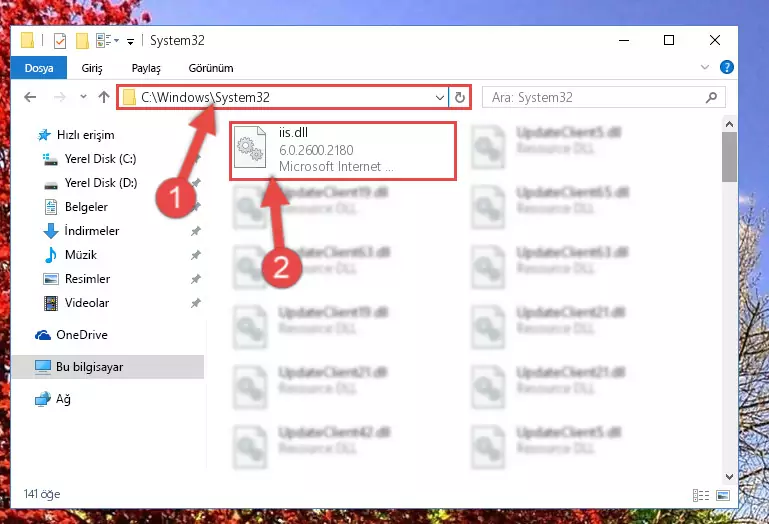Image resolution: width=769 pixels, height=524 pixels.
Task: Open Help with the question mark icon
Action: click(726, 67)
